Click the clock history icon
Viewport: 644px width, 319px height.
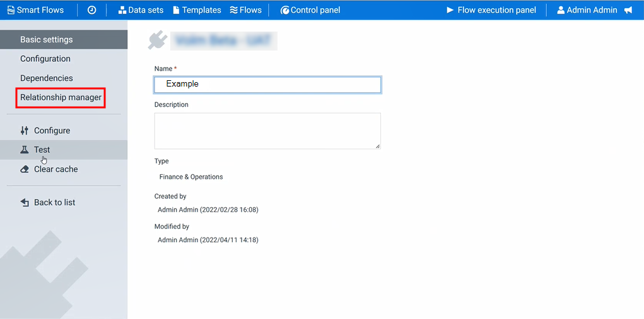(x=91, y=10)
